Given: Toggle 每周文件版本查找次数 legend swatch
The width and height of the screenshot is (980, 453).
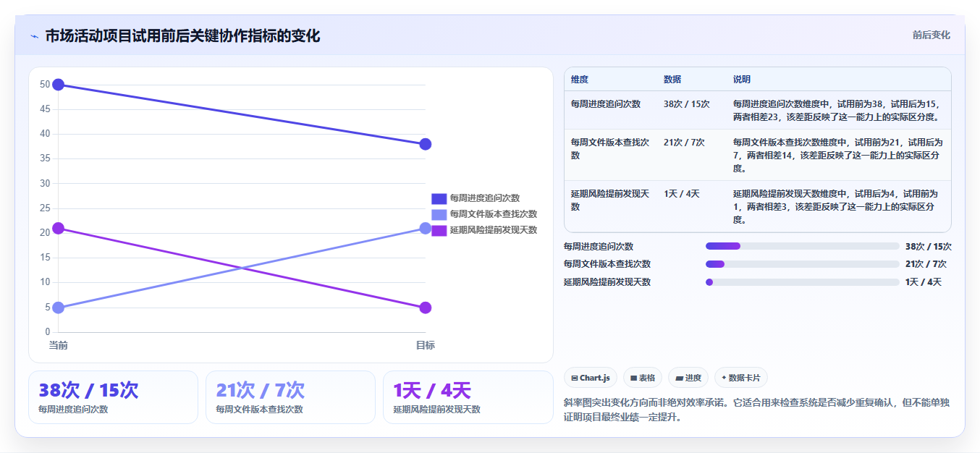Looking at the screenshot, I should (439, 214).
